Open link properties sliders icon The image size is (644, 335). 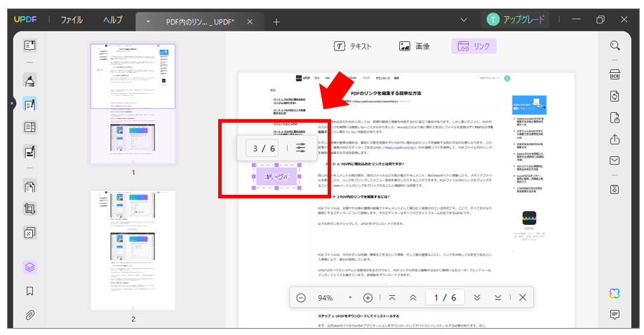[x=301, y=148]
